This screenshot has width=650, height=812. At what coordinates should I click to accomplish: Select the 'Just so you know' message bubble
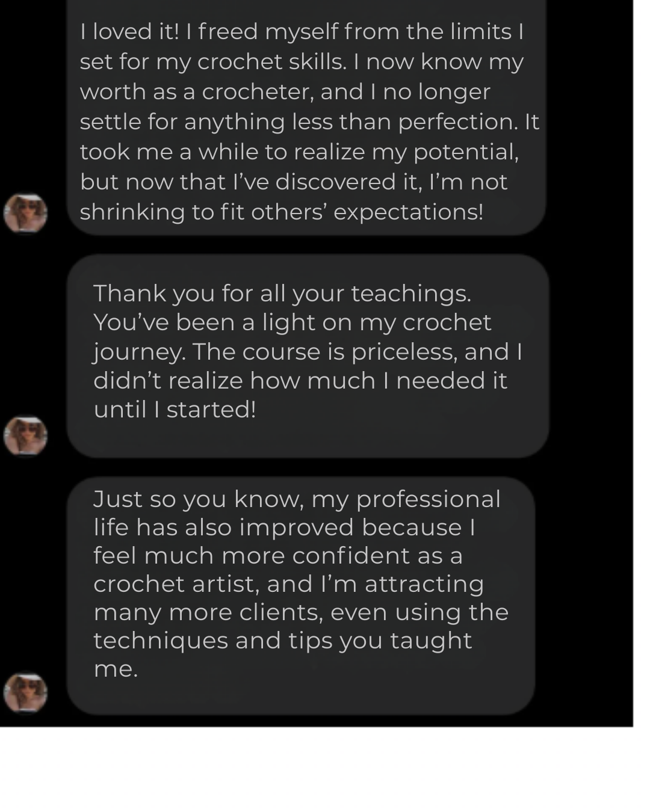click(x=301, y=595)
